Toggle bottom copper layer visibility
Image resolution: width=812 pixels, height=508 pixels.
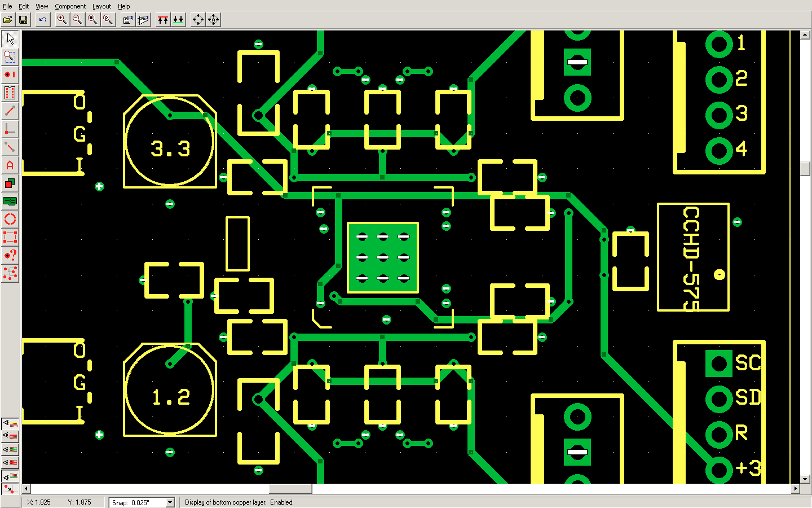pos(10,476)
